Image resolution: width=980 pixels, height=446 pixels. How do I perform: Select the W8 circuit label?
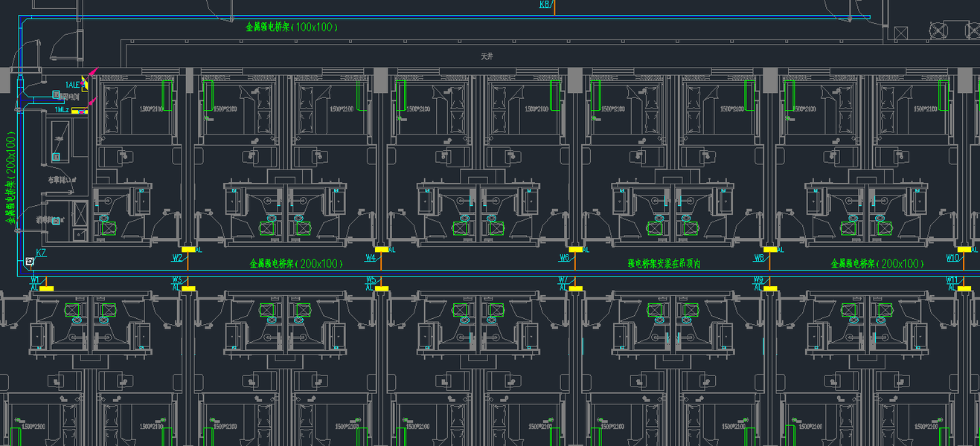click(x=759, y=258)
